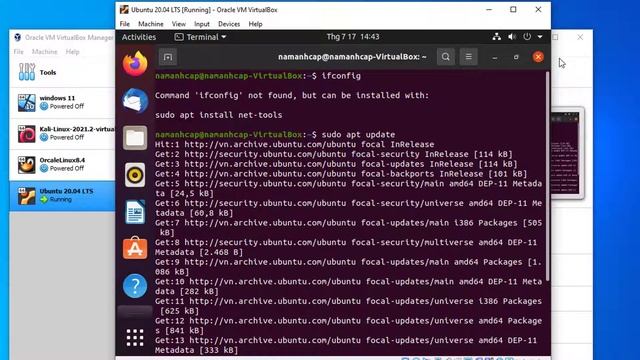Viewport: 640px width, 360px height.
Task: Select Tools in VirtualBox Manager
Action: click(x=62, y=72)
